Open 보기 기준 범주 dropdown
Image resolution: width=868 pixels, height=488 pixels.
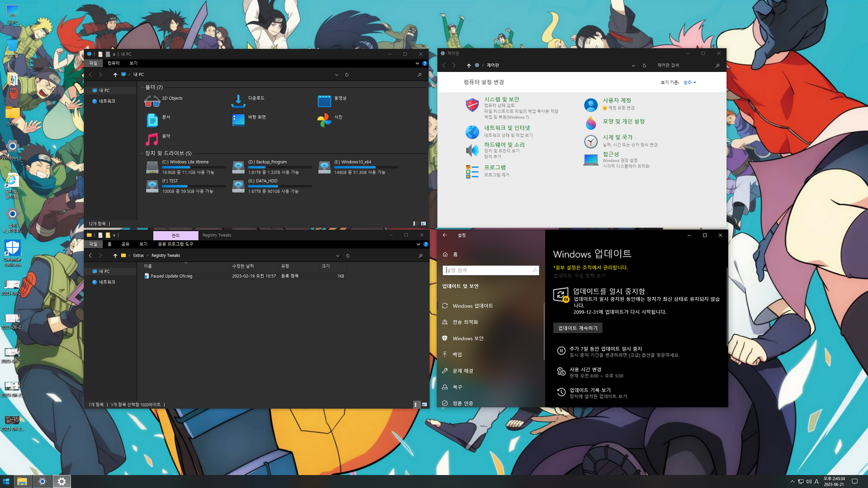[690, 82]
